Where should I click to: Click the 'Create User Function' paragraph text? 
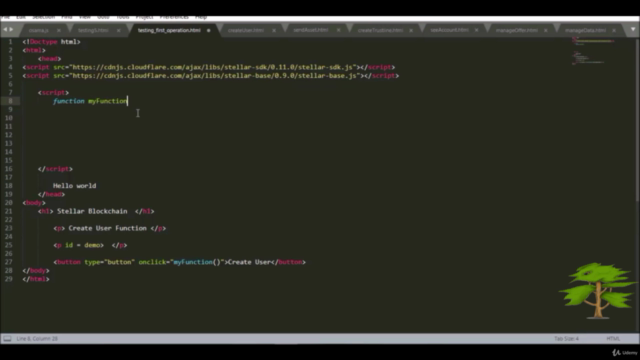point(107,228)
